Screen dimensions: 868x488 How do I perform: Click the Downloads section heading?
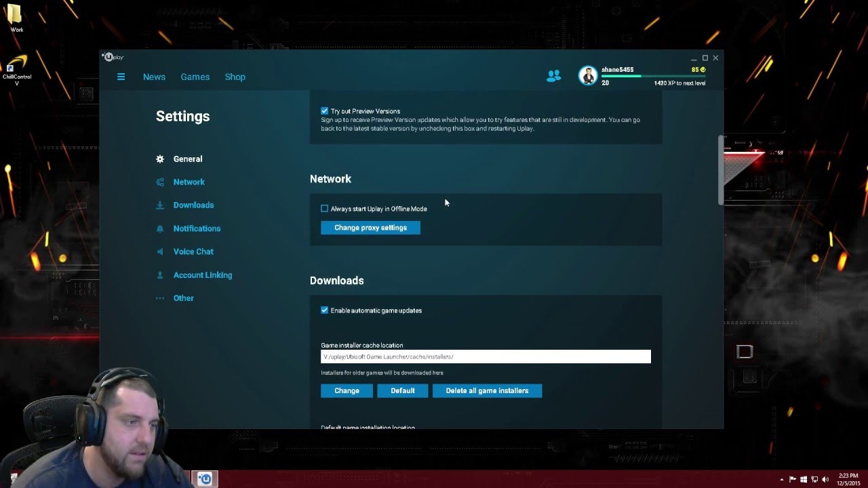336,281
